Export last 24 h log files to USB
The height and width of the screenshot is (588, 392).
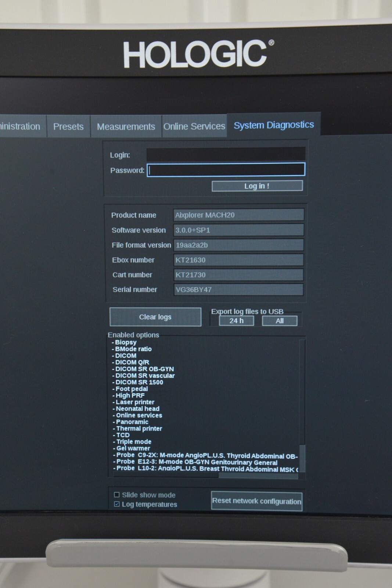tap(236, 321)
